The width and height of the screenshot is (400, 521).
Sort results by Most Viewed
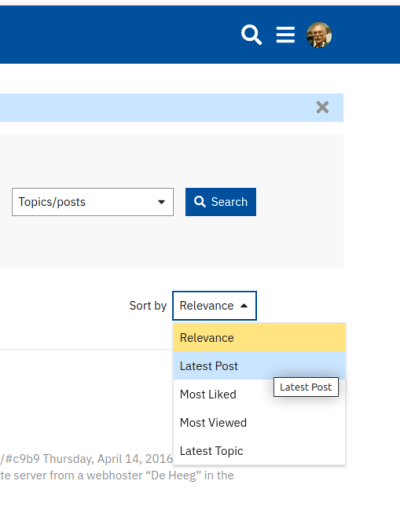[x=259, y=423]
